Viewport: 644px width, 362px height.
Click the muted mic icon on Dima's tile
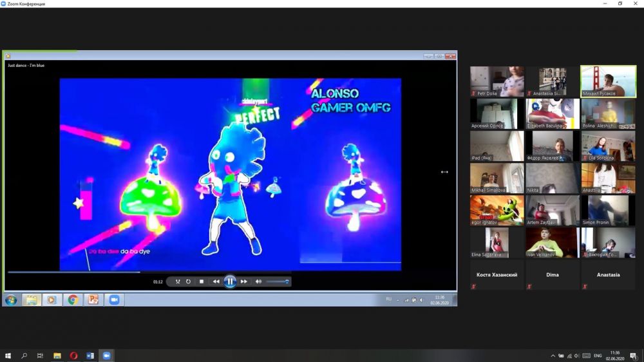pos(529,287)
